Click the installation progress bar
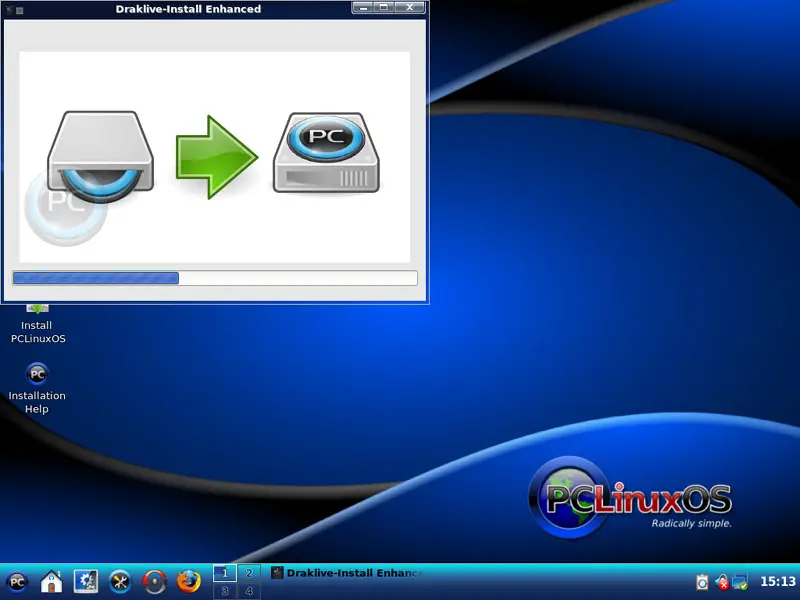 [215, 278]
